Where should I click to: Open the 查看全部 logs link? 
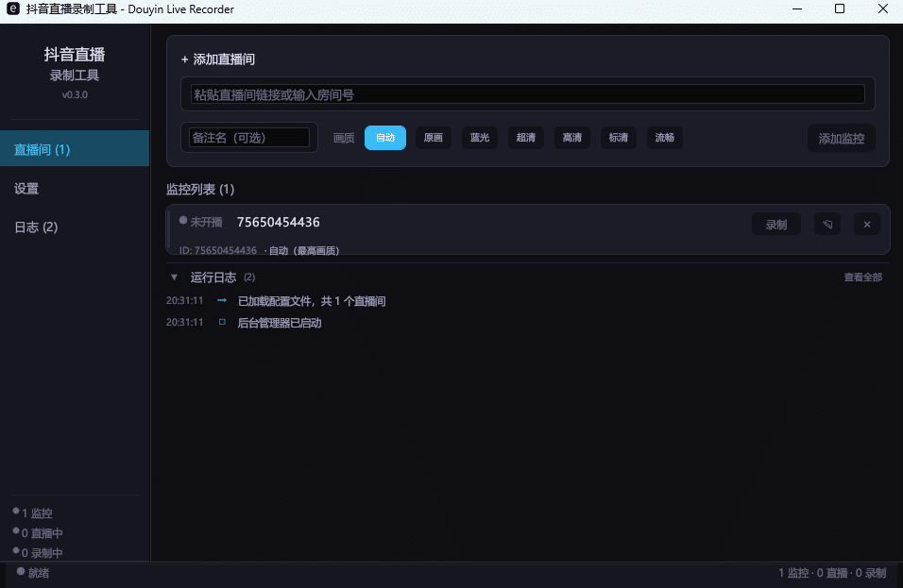pos(862,277)
